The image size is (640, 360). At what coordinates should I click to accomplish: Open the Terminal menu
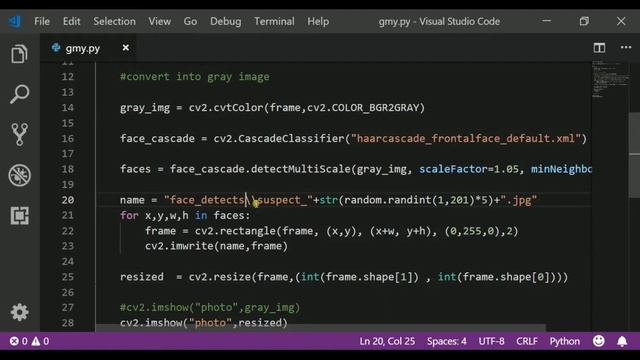[274, 21]
